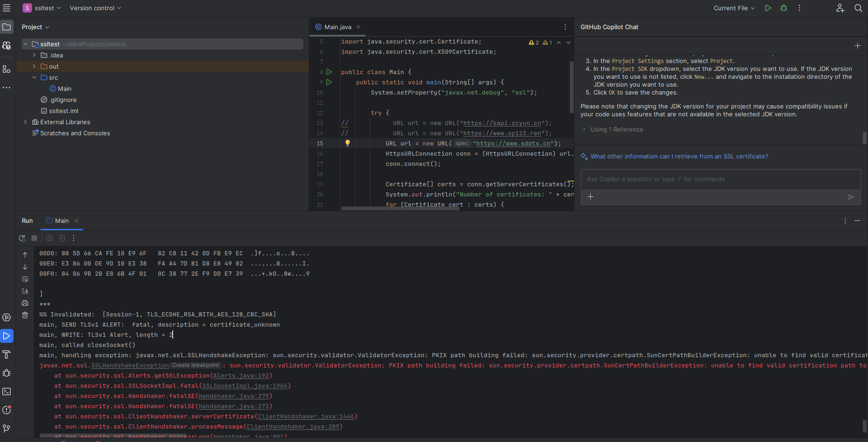Open the GitHub Copilot sidebar icon
The height and width of the screenshot is (442, 868).
[6, 45]
